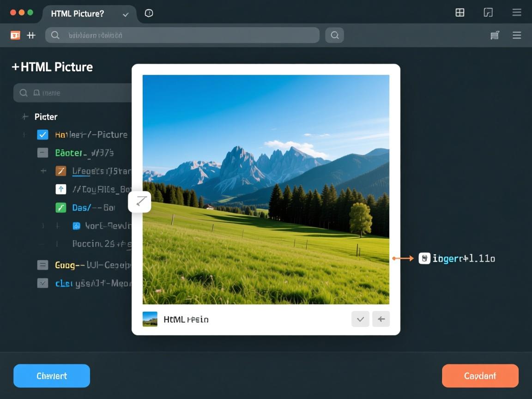Viewport: 532px width, 399px height.
Task: Select the HTML Picture? tab
Action: pos(78,14)
